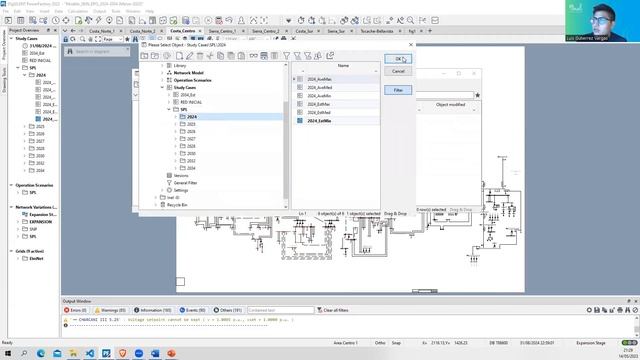Collapse the SPL folder in dialog tree

point(169,109)
